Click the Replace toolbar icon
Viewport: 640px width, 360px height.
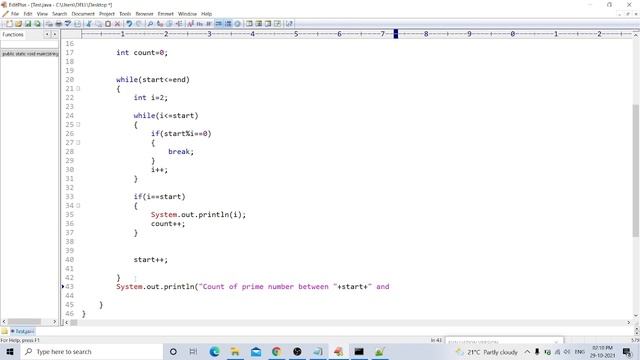pos(160,24)
